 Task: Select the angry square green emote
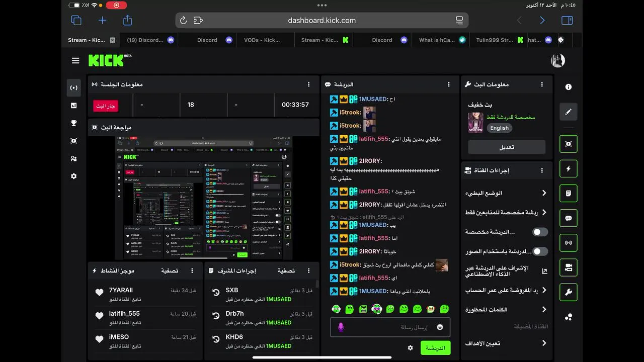coord(363,309)
